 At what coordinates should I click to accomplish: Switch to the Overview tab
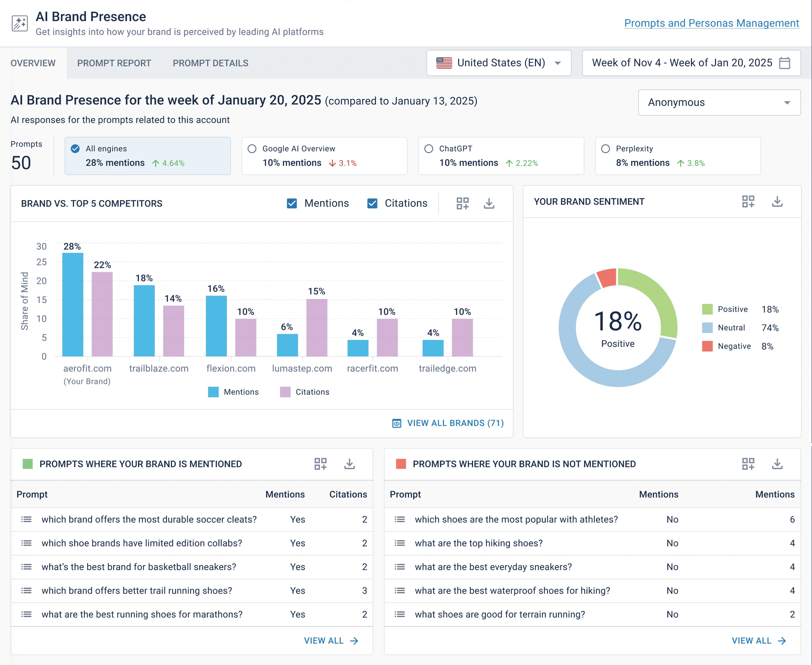click(x=33, y=63)
